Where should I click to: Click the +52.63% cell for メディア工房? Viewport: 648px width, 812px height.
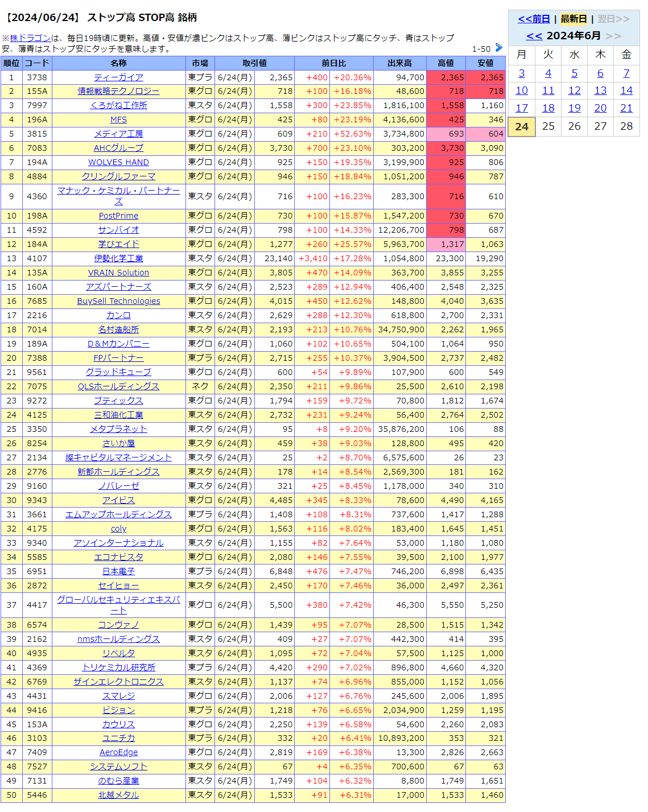(352, 134)
